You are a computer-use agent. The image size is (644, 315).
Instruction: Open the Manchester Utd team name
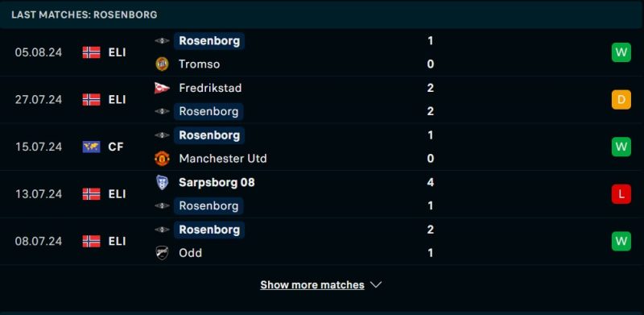(x=223, y=159)
